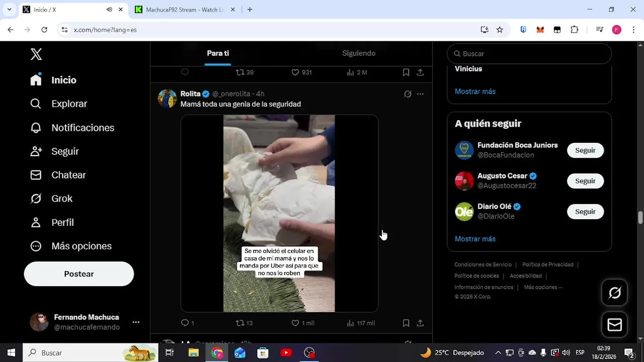This screenshot has width=644, height=362.
Task: Go back in browser history
Action: click(x=11, y=30)
